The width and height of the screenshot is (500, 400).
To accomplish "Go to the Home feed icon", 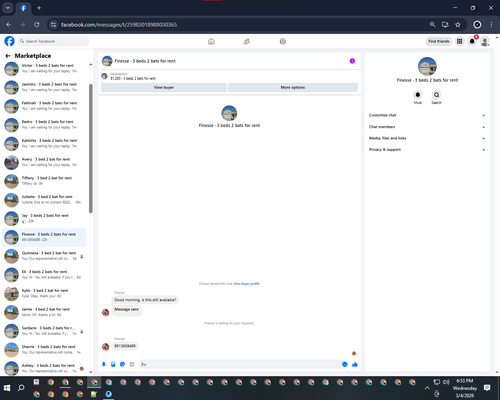I will [211, 41].
